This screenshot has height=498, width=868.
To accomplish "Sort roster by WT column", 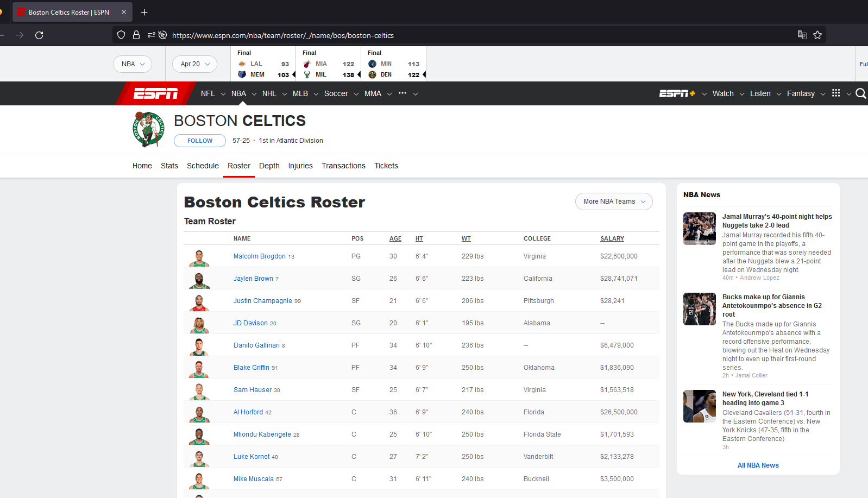I will (466, 238).
